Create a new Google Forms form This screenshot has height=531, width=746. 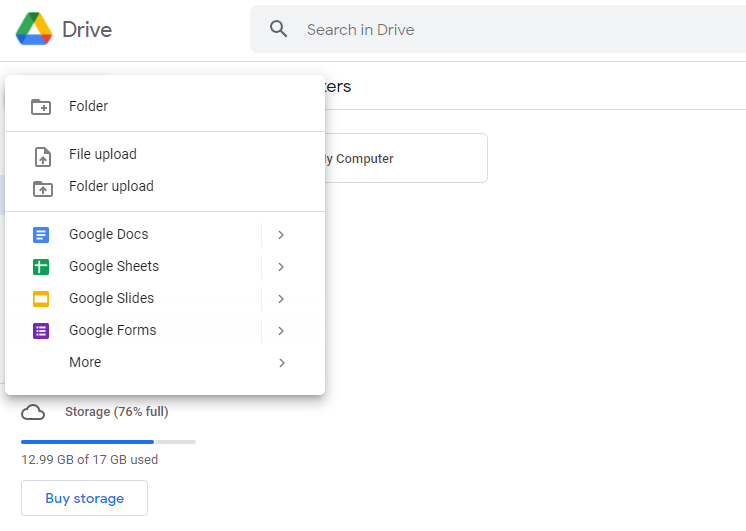(x=133, y=331)
